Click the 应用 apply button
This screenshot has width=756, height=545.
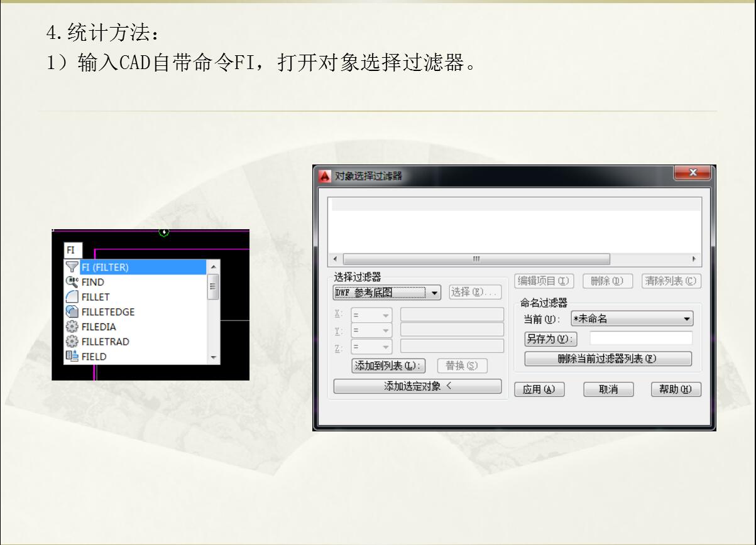pyautogui.click(x=539, y=389)
